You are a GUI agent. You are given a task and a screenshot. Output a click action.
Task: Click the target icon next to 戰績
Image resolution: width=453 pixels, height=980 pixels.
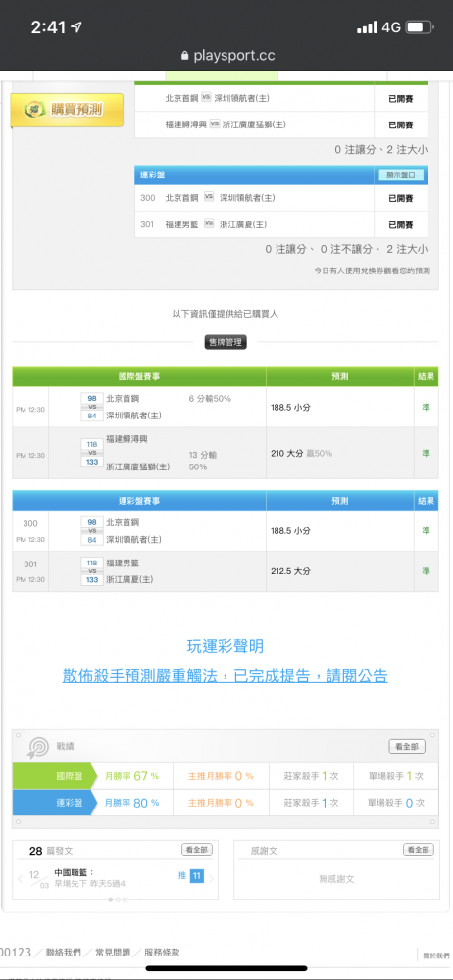coord(39,747)
